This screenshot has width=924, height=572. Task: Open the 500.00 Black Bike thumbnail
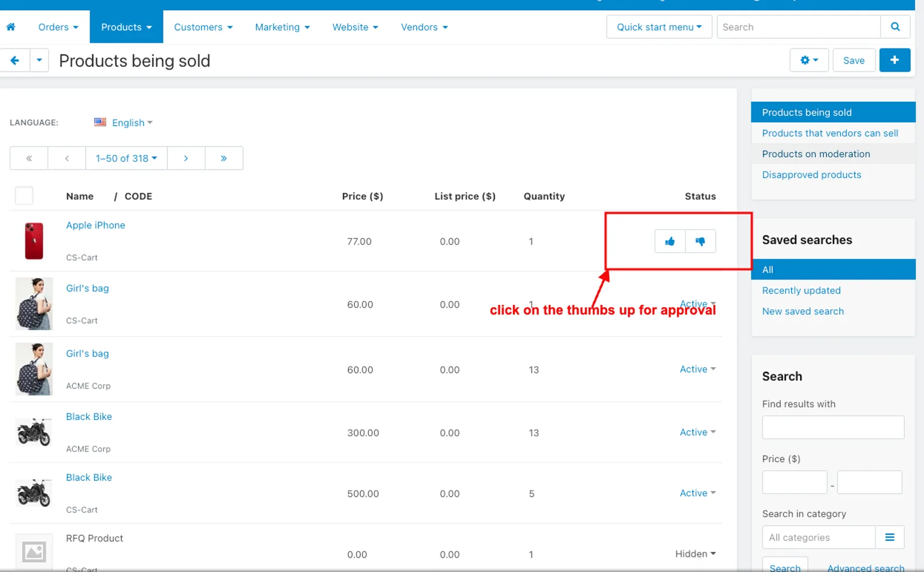34,493
